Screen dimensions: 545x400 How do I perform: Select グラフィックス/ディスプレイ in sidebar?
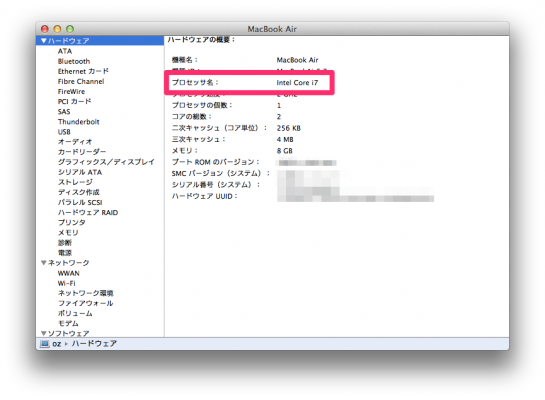click(x=106, y=162)
